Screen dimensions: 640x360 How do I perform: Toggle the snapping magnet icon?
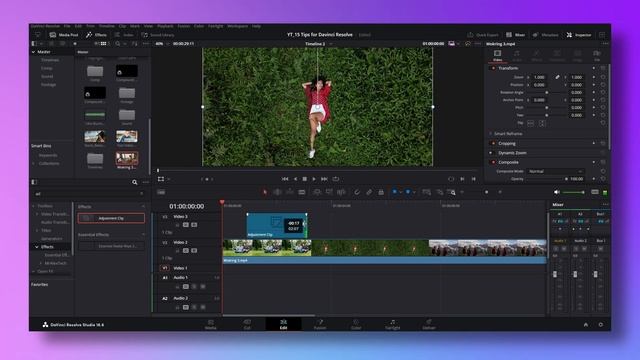357,192
